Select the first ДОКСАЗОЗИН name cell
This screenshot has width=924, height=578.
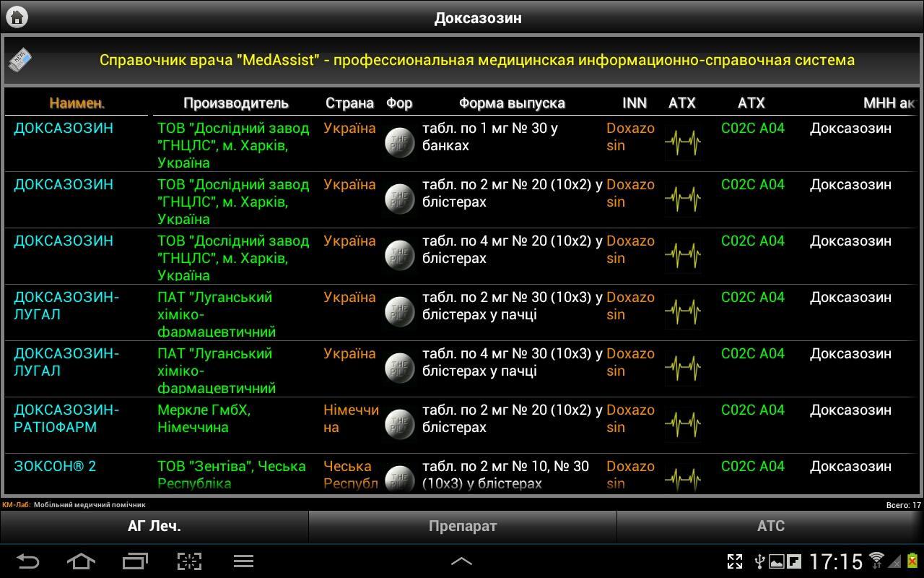[x=64, y=128]
